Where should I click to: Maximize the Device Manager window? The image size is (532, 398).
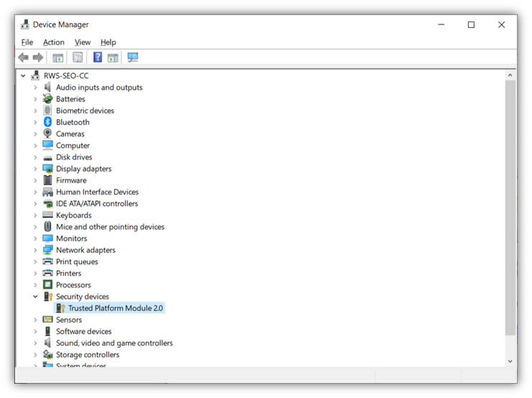[471, 24]
